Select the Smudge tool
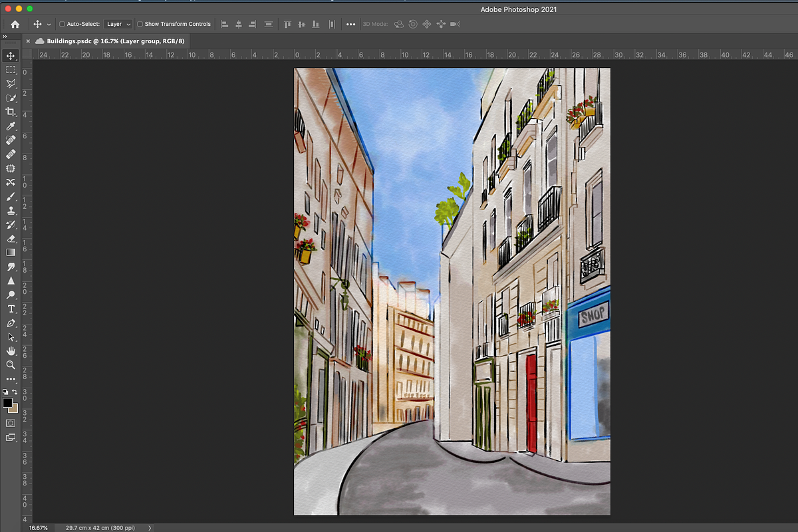 [11, 267]
